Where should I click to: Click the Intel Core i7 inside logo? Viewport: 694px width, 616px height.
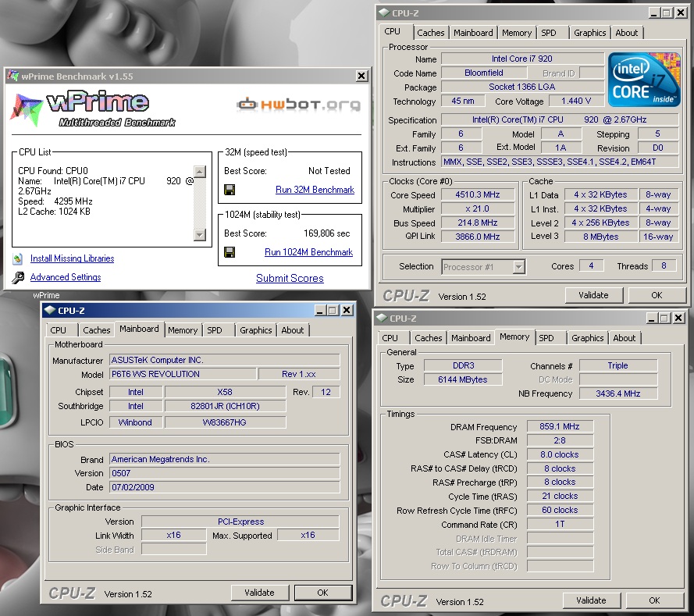click(x=644, y=80)
